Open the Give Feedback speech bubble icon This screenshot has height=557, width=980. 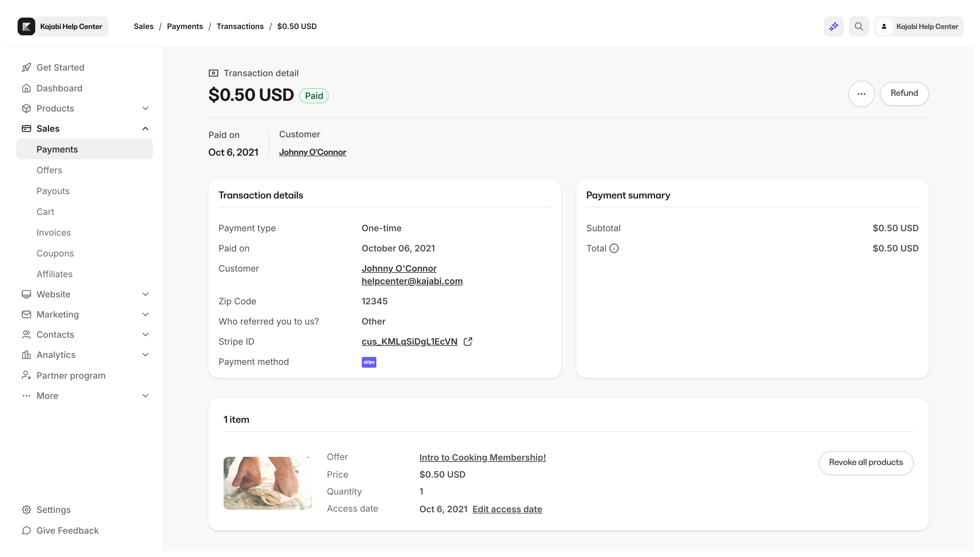[x=26, y=530]
